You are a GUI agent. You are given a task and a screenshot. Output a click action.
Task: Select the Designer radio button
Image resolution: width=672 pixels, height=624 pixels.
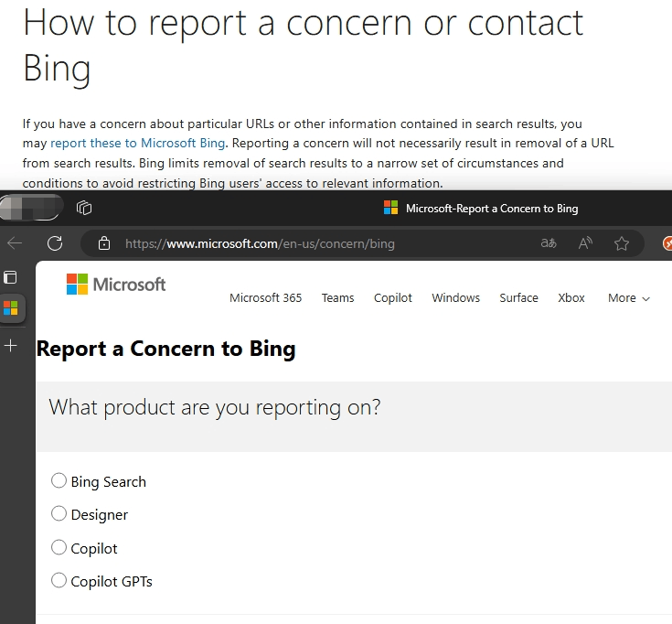[59, 514]
